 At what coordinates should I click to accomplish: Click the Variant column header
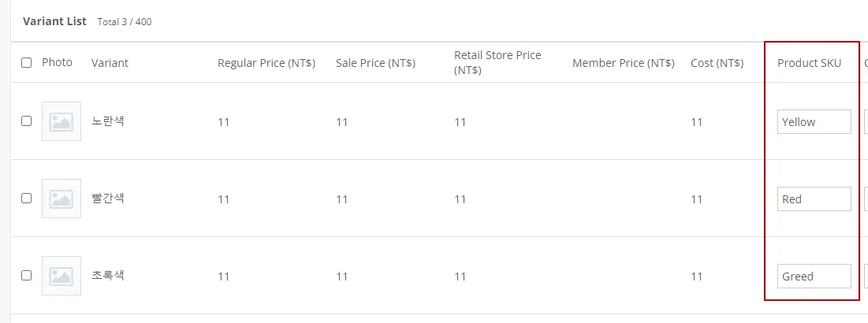[x=110, y=63]
